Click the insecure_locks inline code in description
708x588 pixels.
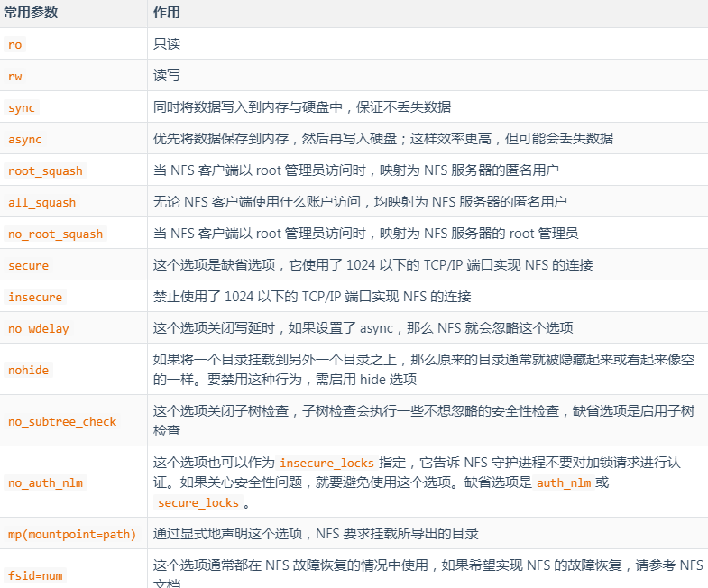coord(326,463)
